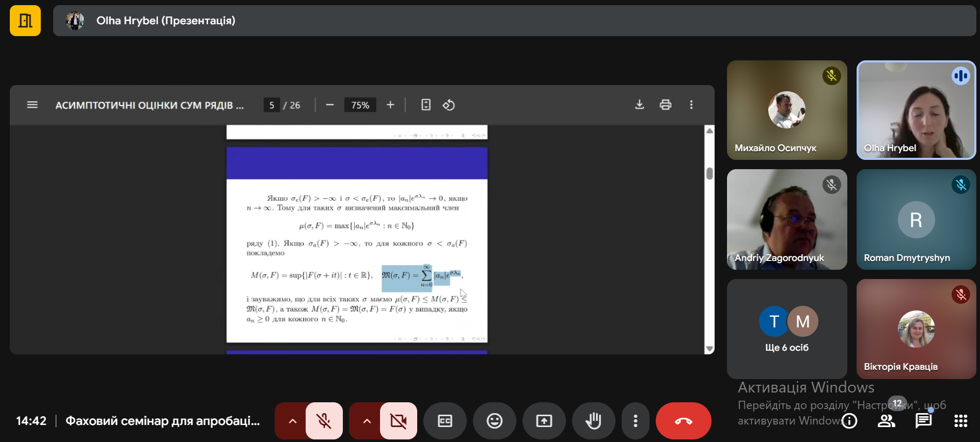
Task: Open PDF viewer more actions menu
Action: coord(691,105)
